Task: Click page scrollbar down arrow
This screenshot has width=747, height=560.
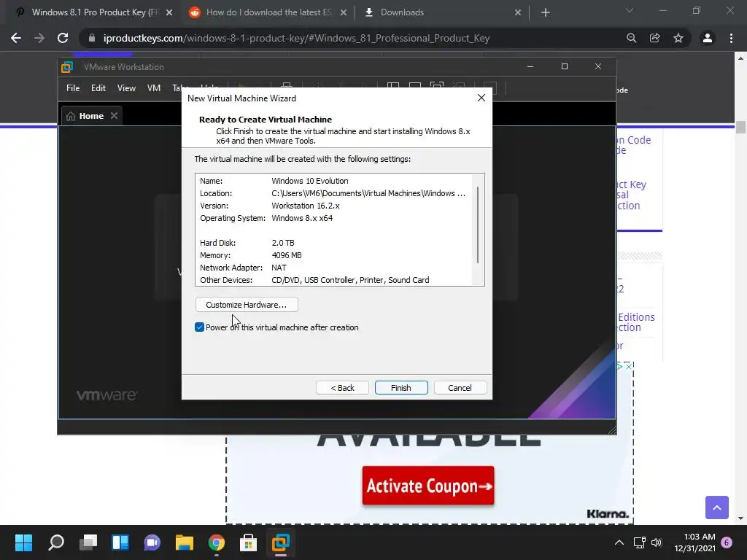Action: click(x=740, y=518)
